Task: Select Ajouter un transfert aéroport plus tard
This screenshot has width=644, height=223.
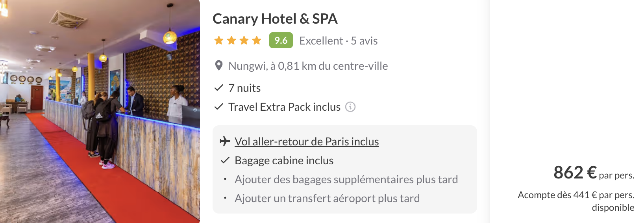Action: (x=327, y=198)
